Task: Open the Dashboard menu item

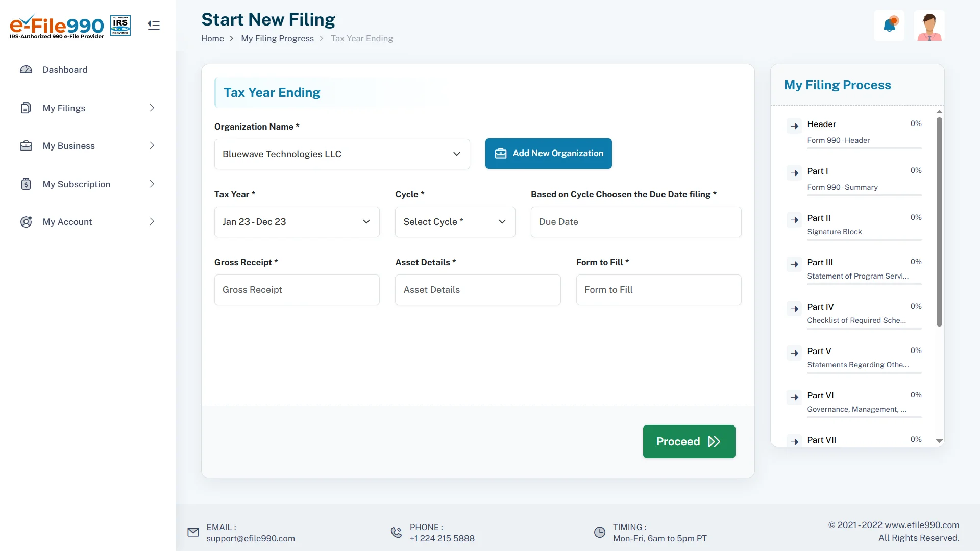Action: 65,70
